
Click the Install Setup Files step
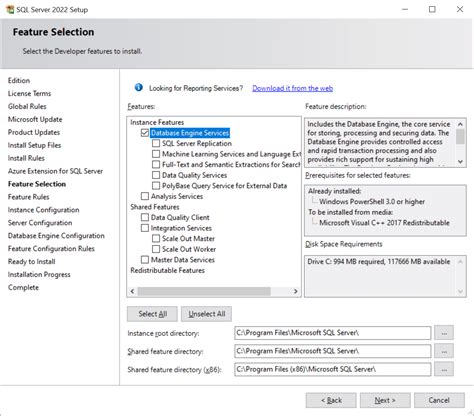(34, 145)
